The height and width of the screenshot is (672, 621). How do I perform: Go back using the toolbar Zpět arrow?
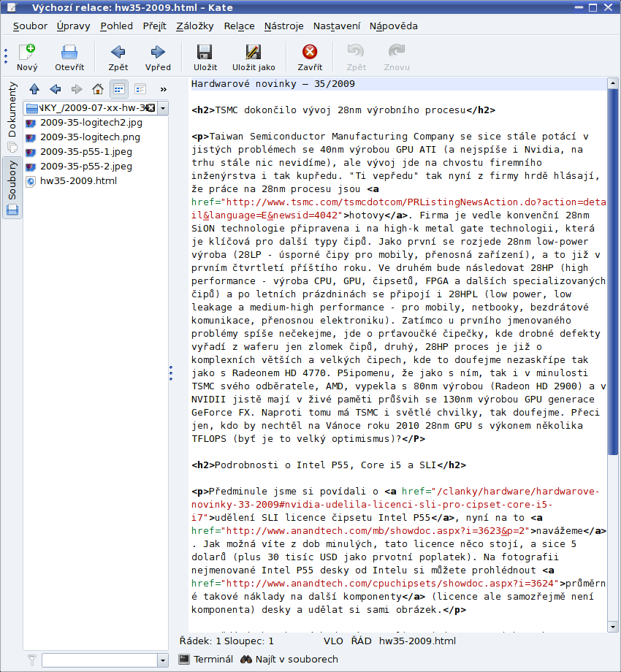point(118,57)
